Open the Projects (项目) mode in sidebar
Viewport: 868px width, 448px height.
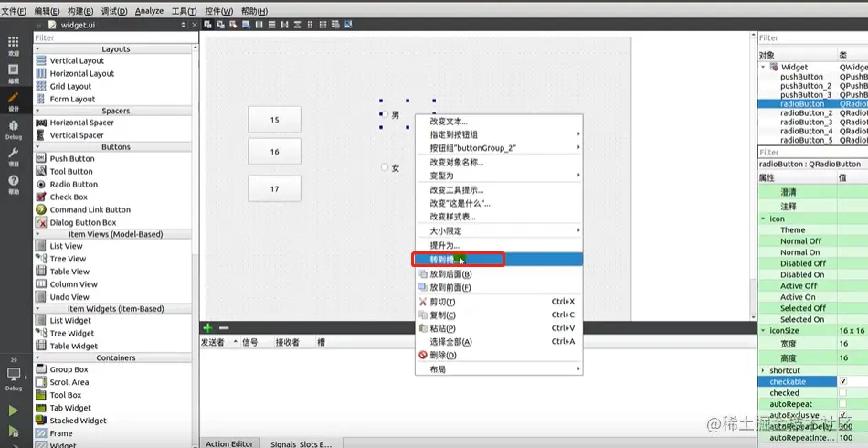point(14,156)
